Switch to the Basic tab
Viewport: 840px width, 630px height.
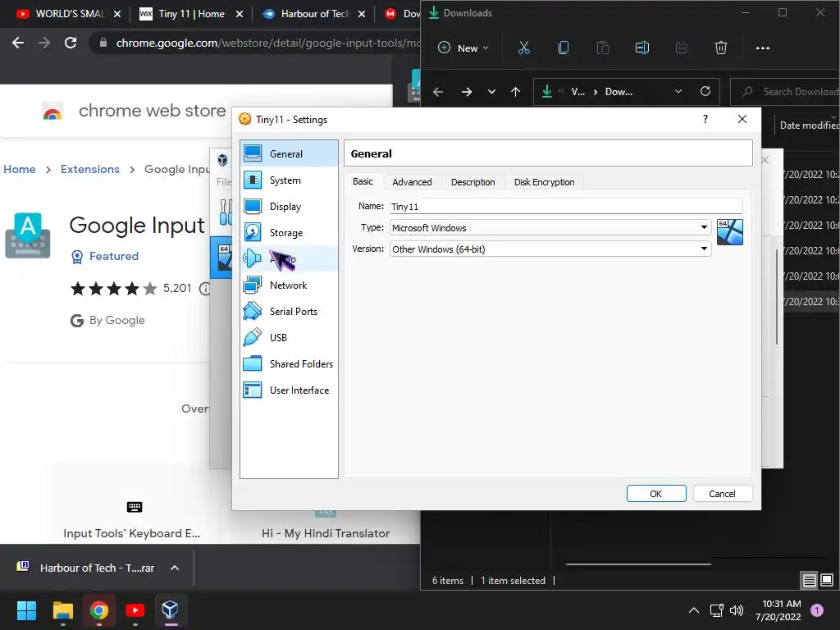[x=363, y=181]
